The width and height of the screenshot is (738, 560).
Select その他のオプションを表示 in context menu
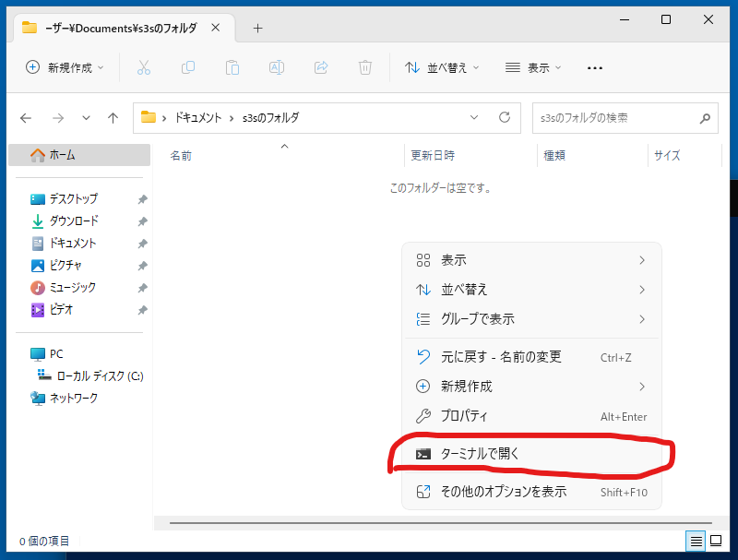tap(531, 492)
